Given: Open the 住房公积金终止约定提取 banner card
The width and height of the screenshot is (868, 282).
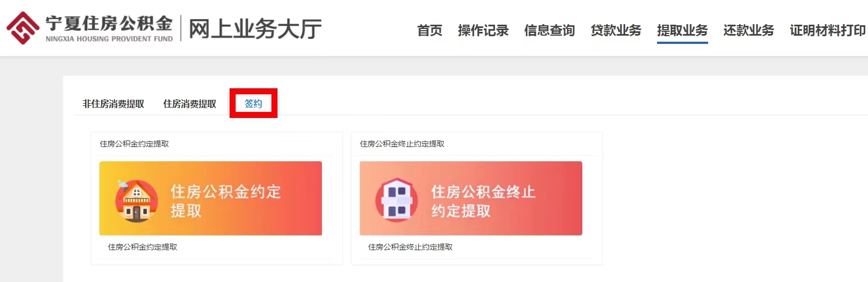Looking at the screenshot, I should tap(471, 199).
